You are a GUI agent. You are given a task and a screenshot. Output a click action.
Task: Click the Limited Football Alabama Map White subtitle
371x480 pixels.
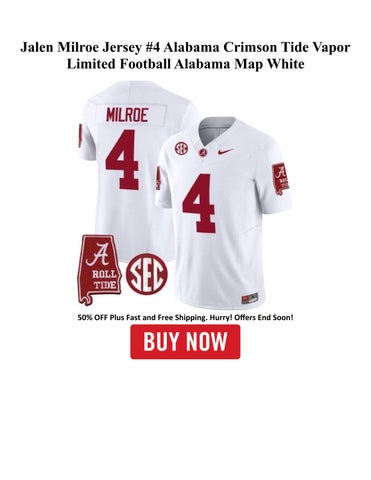pyautogui.click(x=185, y=64)
